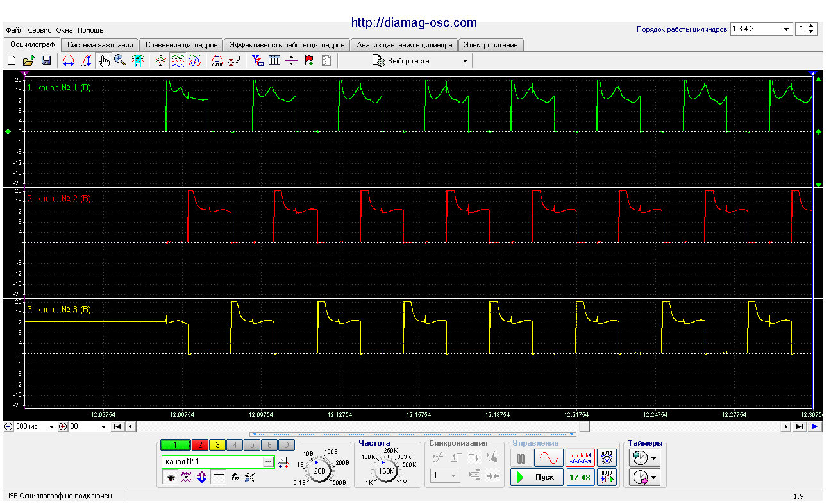Toggle the channel 4 button
This screenshot has width=831, height=504.
point(235,445)
